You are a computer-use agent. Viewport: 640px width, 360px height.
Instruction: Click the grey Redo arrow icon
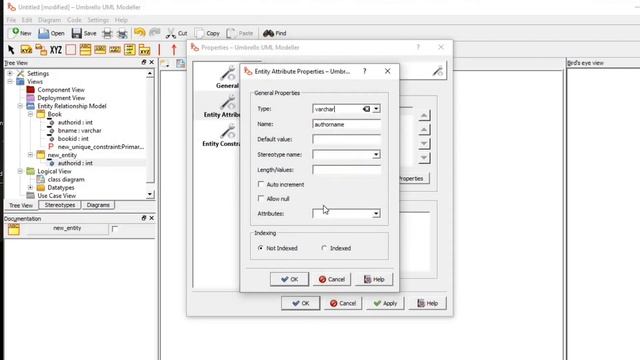155,33
